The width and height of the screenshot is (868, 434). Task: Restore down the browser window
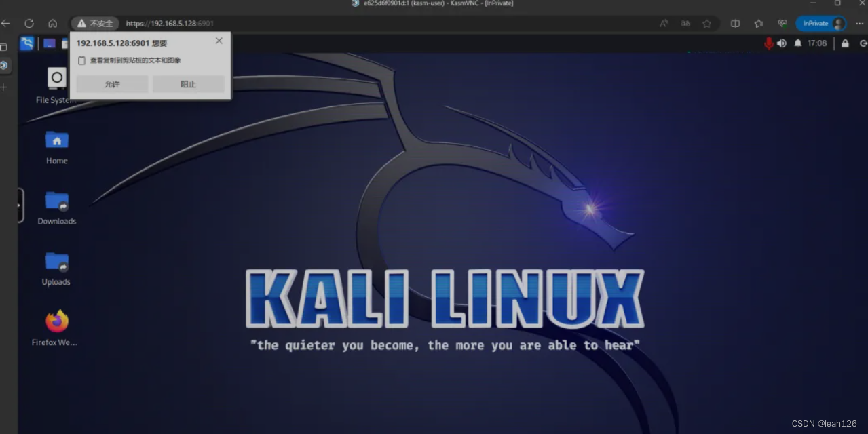837,3
